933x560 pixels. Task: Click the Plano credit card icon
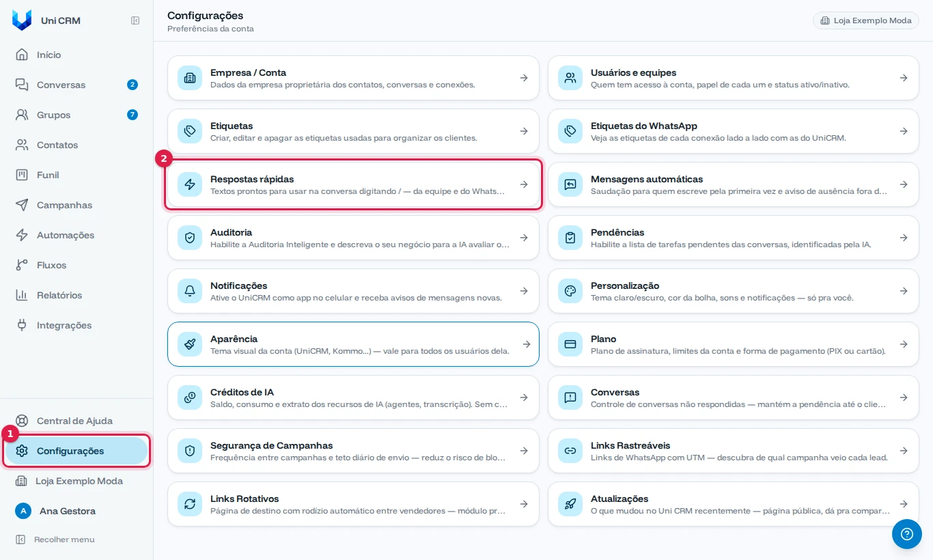pyautogui.click(x=570, y=344)
